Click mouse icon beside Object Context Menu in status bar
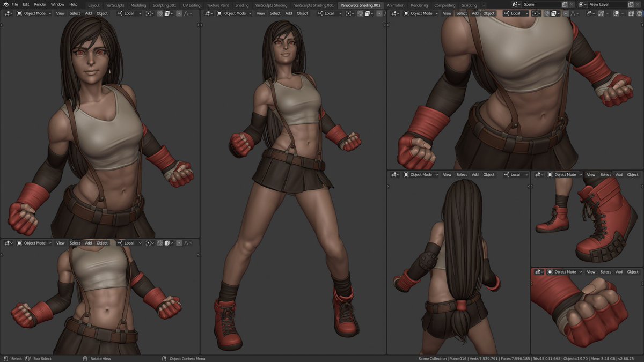Image resolution: width=644 pixels, height=362 pixels. (x=164, y=358)
